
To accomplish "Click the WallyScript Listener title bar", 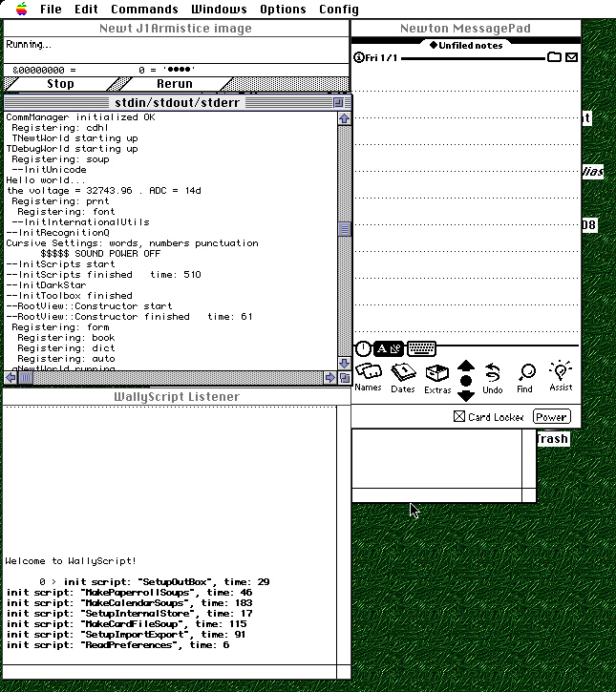I will 177,396.
